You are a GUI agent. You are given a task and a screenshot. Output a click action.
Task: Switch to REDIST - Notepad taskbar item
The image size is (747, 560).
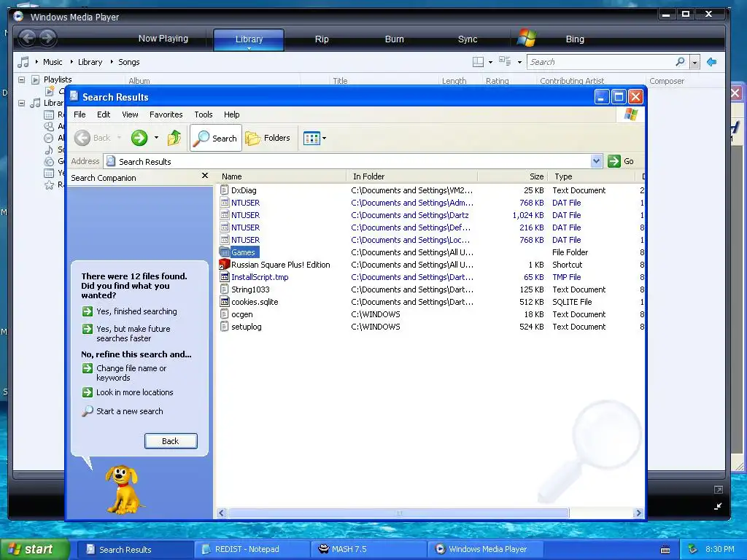tap(252, 549)
